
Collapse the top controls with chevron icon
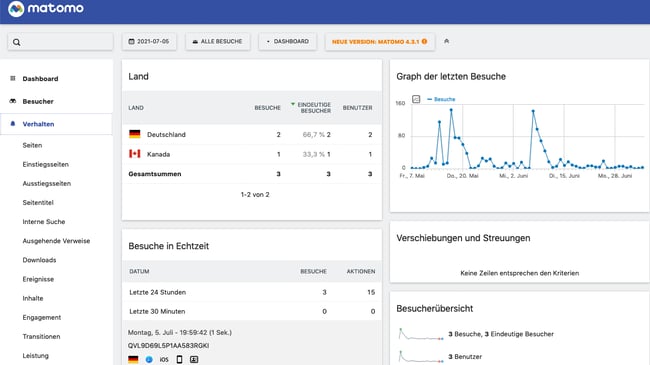pyautogui.click(x=446, y=41)
